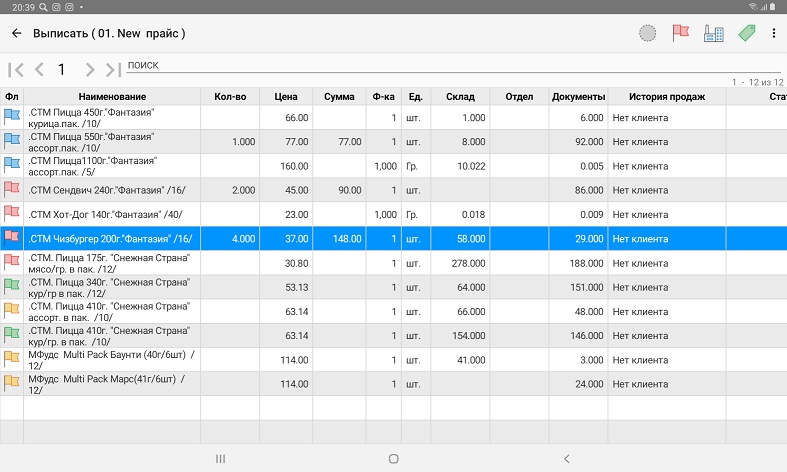The width and height of the screenshot is (787, 472).
Task: Jump to the last page
Action: (x=113, y=69)
